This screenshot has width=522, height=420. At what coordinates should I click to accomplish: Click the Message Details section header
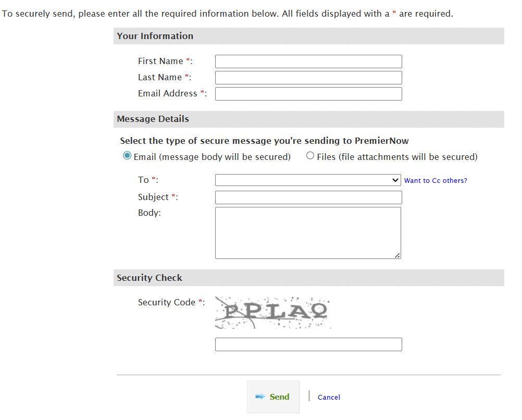(x=153, y=119)
